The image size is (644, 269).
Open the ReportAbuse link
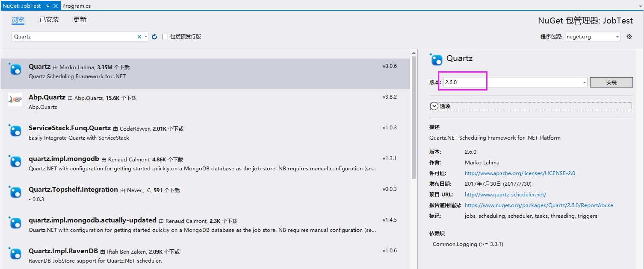pos(539,205)
